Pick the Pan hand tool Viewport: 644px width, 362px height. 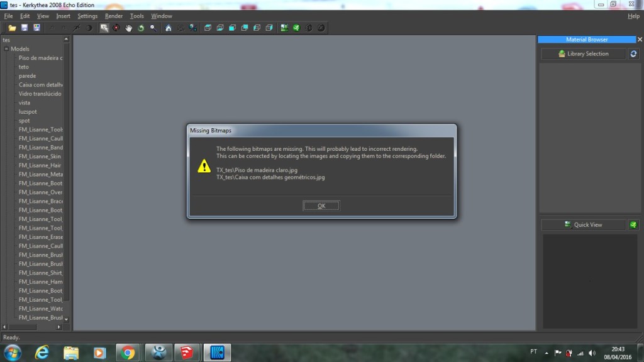(x=128, y=28)
